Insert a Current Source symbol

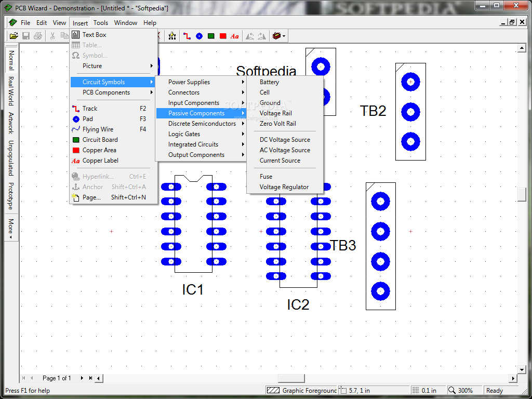coord(285,161)
